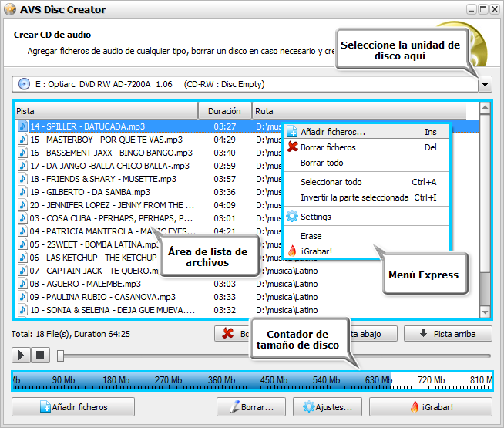Select track 08 - AGUERO - MALEMBE.mp3

(x=86, y=284)
